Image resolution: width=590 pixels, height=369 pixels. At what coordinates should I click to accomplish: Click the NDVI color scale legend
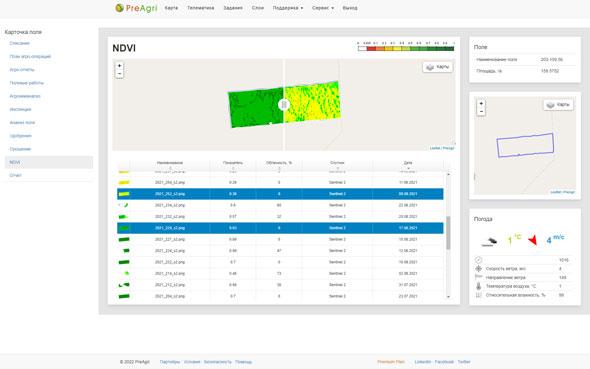click(x=406, y=47)
